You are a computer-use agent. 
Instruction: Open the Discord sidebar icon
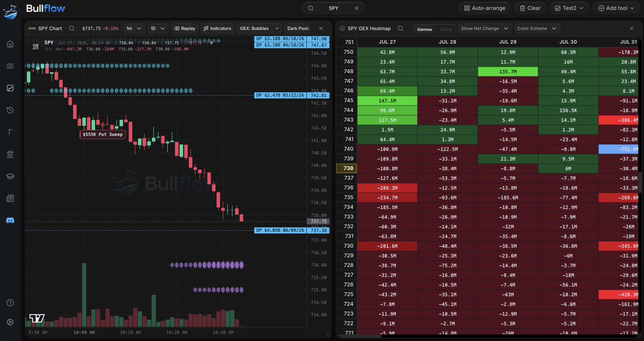click(10, 220)
